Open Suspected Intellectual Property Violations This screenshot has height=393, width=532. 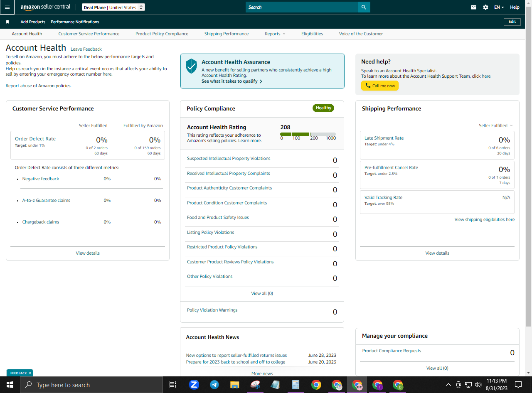(x=229, y=158)
